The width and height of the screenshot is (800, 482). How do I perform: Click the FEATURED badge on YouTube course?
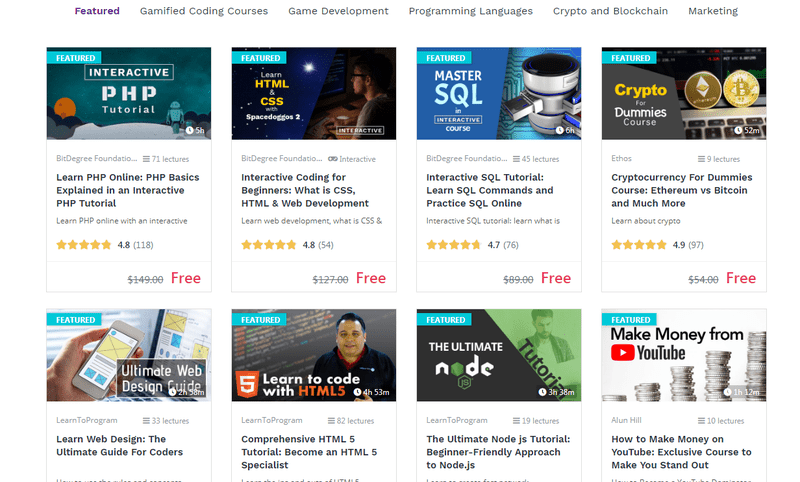pyautogui.click(x=630, y=319)
